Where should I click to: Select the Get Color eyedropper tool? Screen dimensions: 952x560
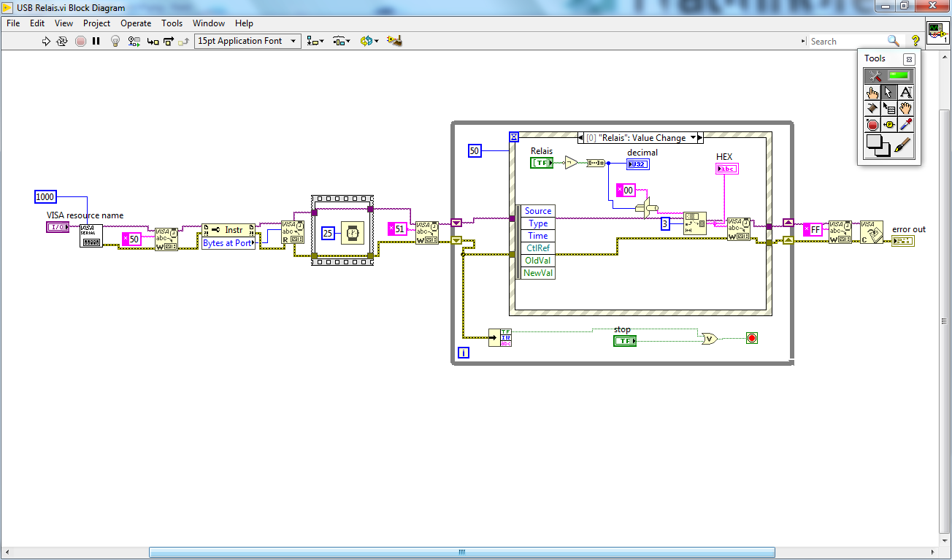point(905,124)
